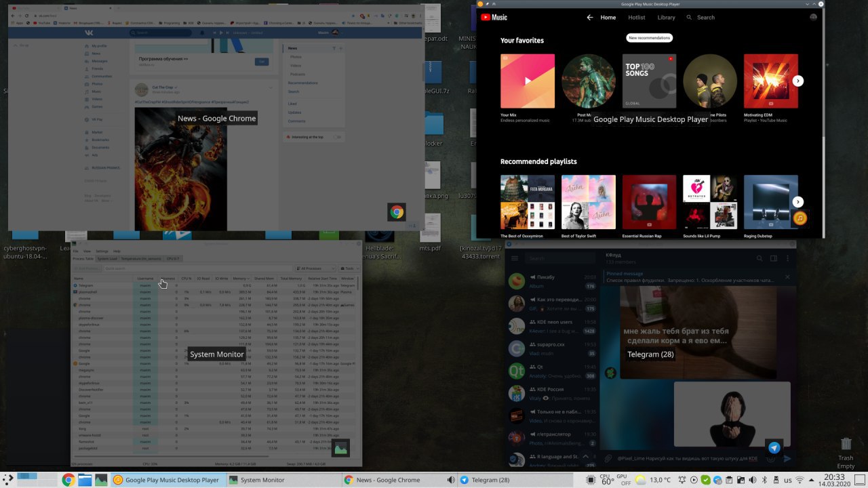Show next Recommended playlists arrow
Viewport: 868px width, 488px height.
click(x=798, y=202)
